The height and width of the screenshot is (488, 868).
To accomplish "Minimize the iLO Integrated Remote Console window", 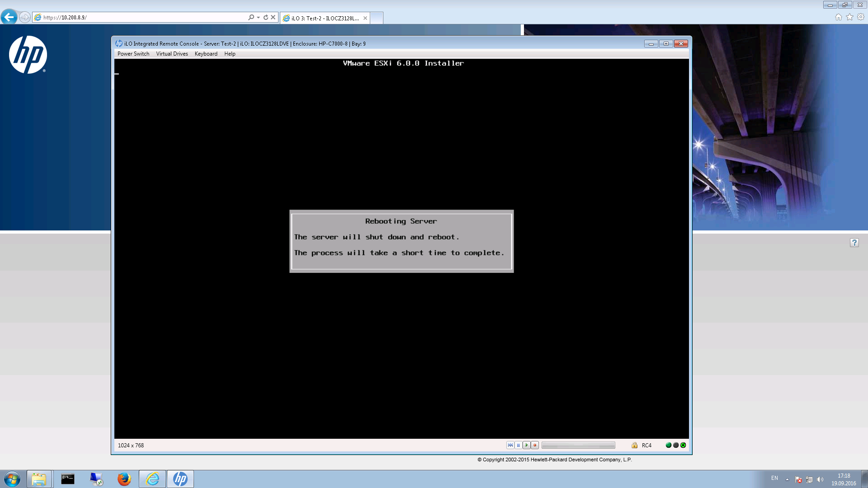I will tap(651, 43).
